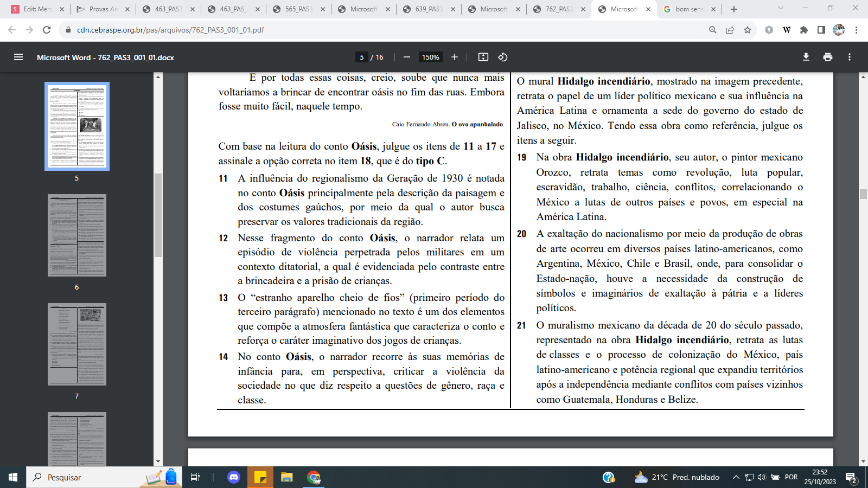The image size is (868, 488).
Task: Click the W extension icon
Action: pos(787,30)
